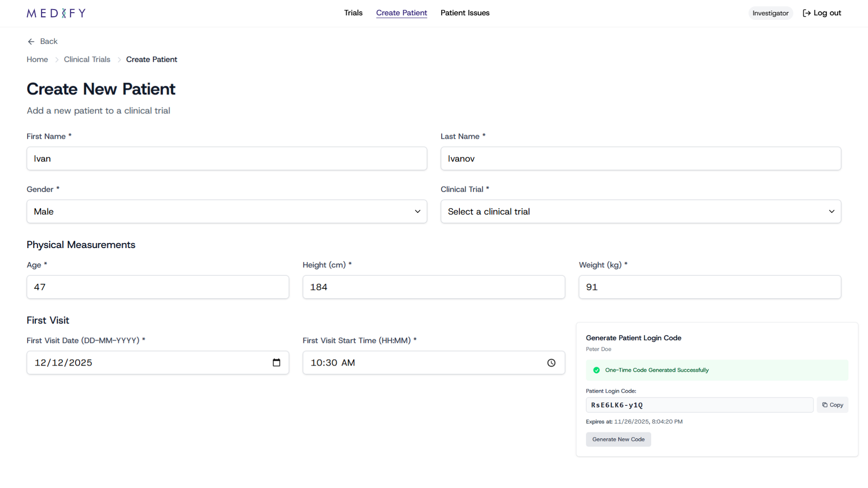
Task: Select the Create Patient nav tab
Action: tap(401, 13)
